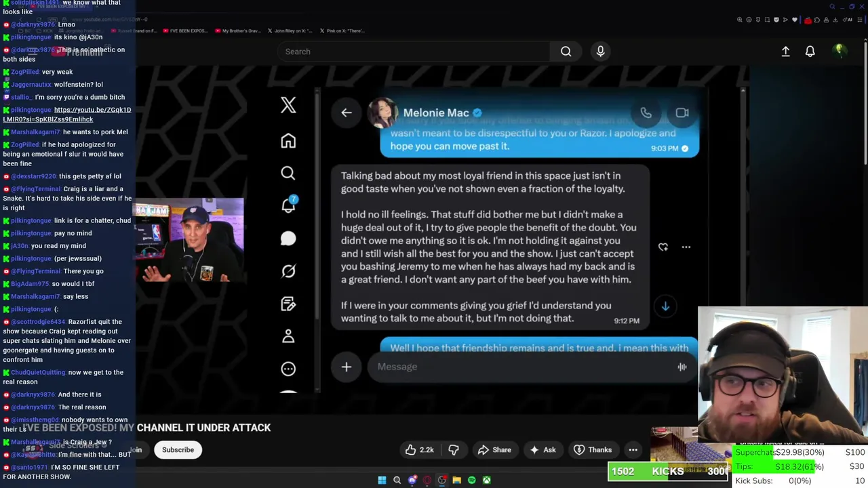Start video call with Melonie Mac
The width and height of the screenshot is (868, 488).
click(x=682, y=113)
